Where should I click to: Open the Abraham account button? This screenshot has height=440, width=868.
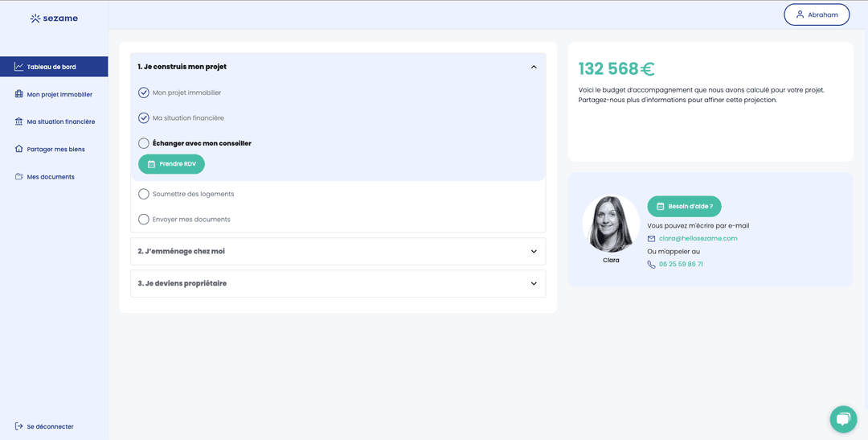[817, 15]
